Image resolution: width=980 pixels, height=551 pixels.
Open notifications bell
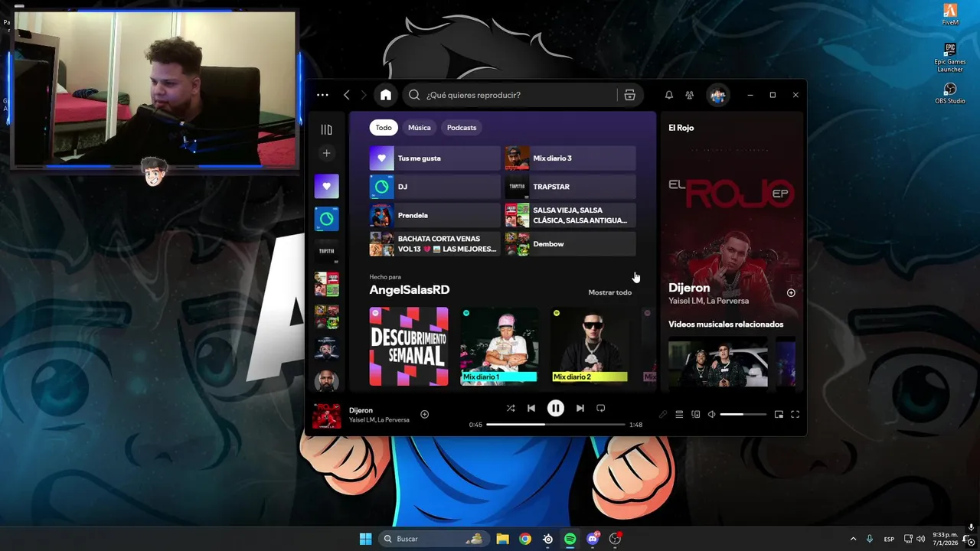pyautogui.click(x=669, y=95)
